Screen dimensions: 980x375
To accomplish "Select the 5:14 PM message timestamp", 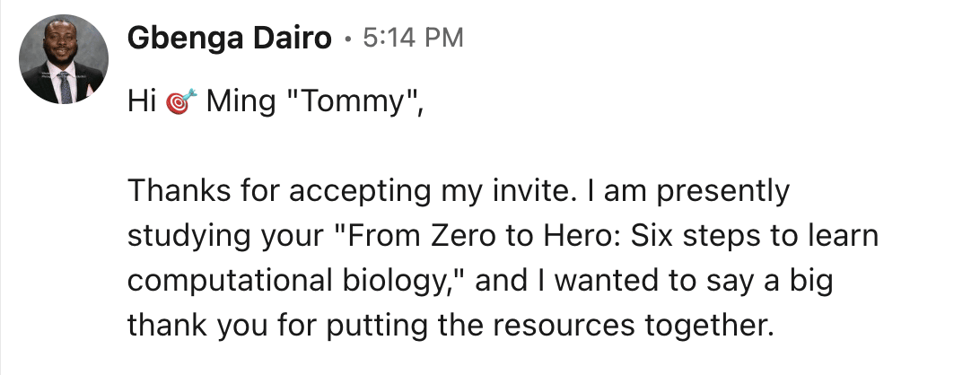I will click(x=413, y=38).
